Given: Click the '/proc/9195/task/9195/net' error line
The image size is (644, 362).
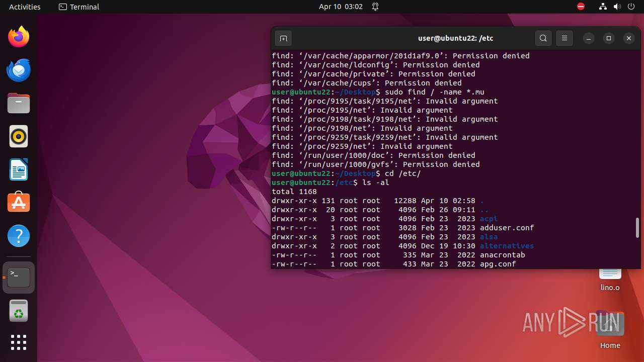Looking at the screenshot, I should coord(385,101).
